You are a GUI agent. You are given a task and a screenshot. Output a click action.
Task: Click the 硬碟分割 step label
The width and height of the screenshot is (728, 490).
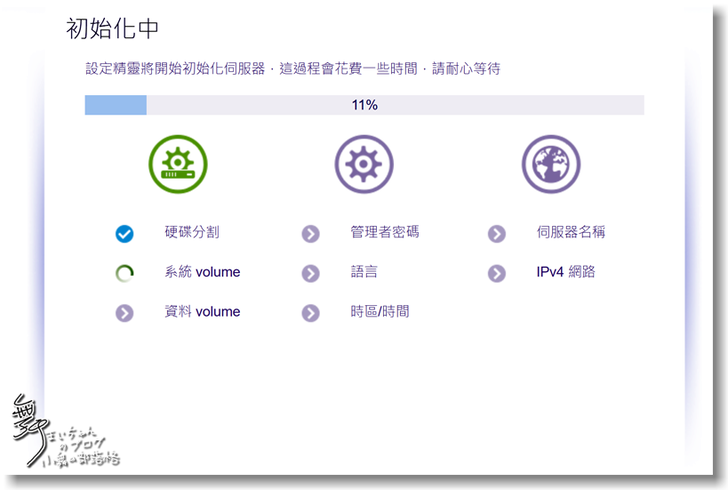[x=192, y=232]
